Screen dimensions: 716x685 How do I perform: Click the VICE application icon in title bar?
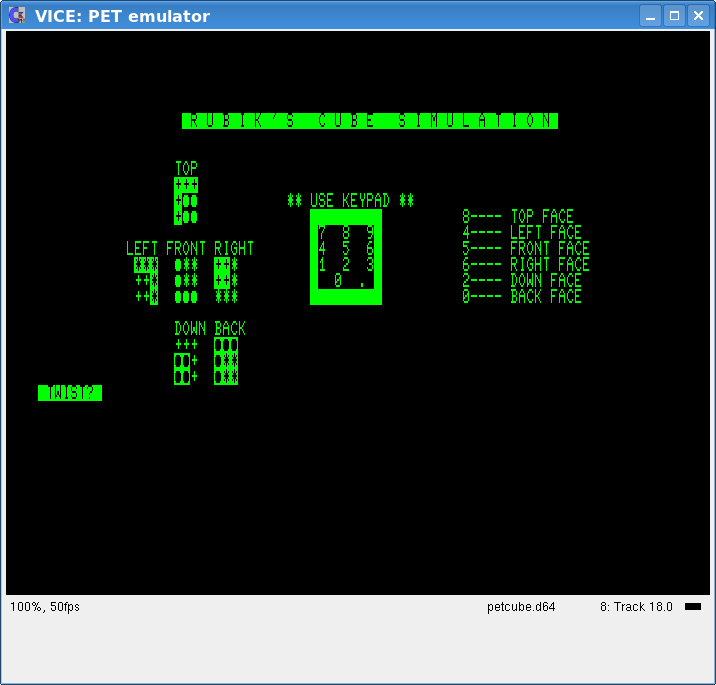[17, 16]
